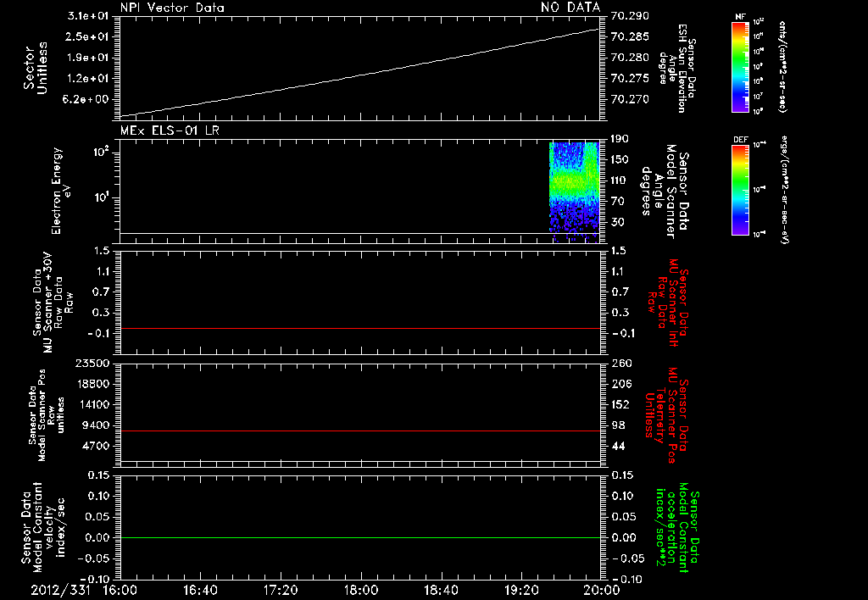Click the "ESH Sun Elevation Angle" axis title
868x600 pixels.
676,69
